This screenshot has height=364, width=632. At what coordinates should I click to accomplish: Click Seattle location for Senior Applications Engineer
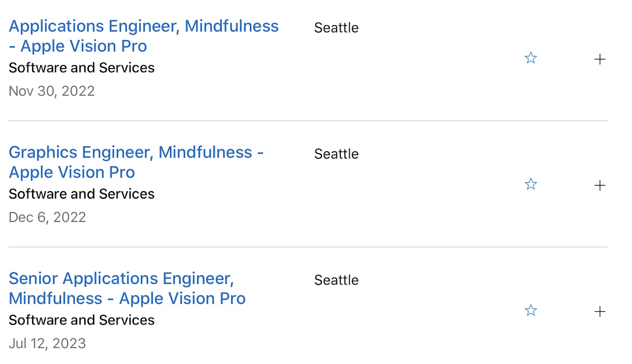coord(336,280)
